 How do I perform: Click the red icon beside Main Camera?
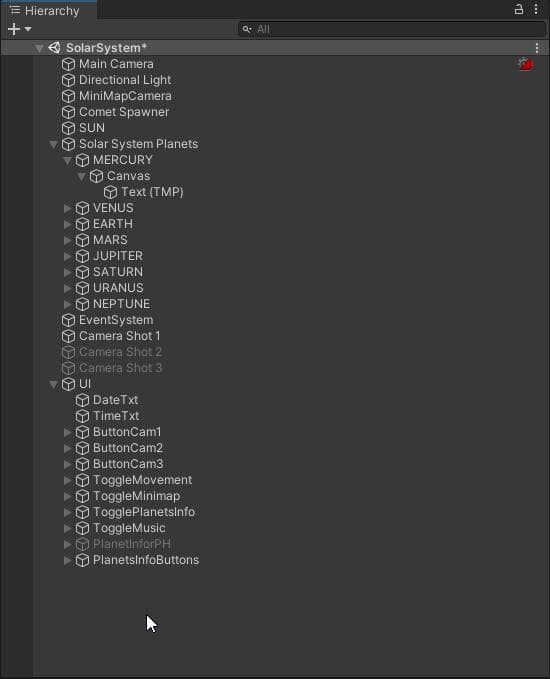pos(525,64)
